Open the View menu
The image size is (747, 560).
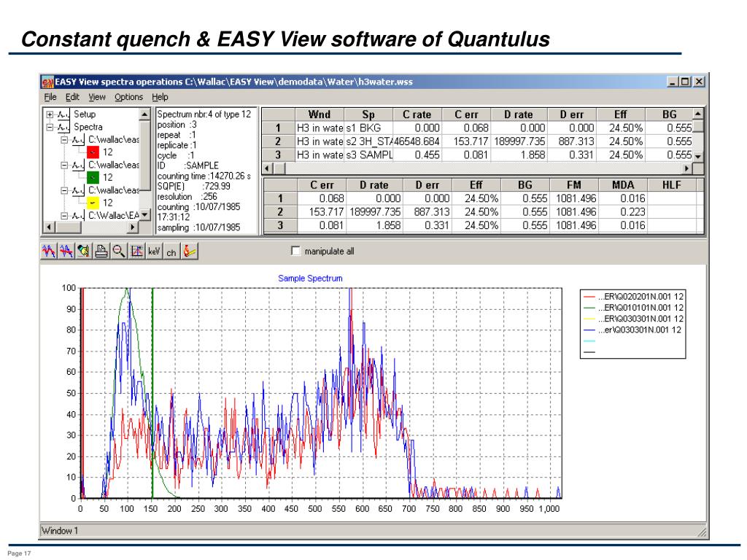pyautogui.click(x=97, y=97)
